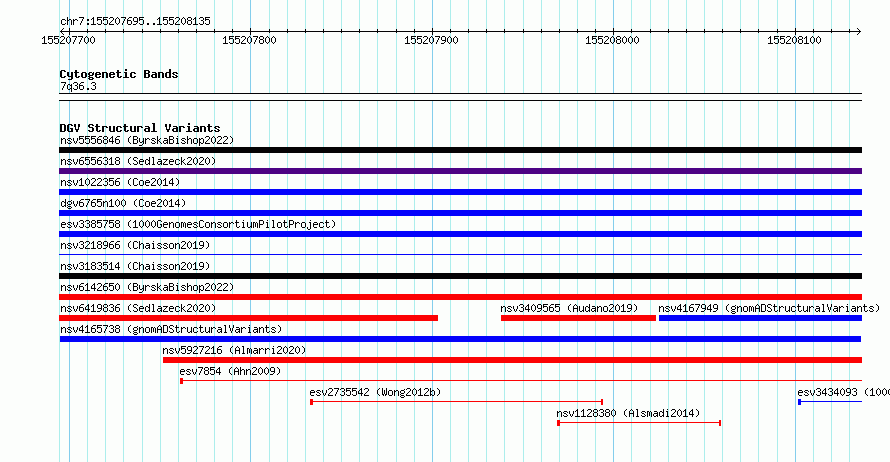Click ruler position 155208100
This screenshot has width=890, height=462.
coord(794,40)
